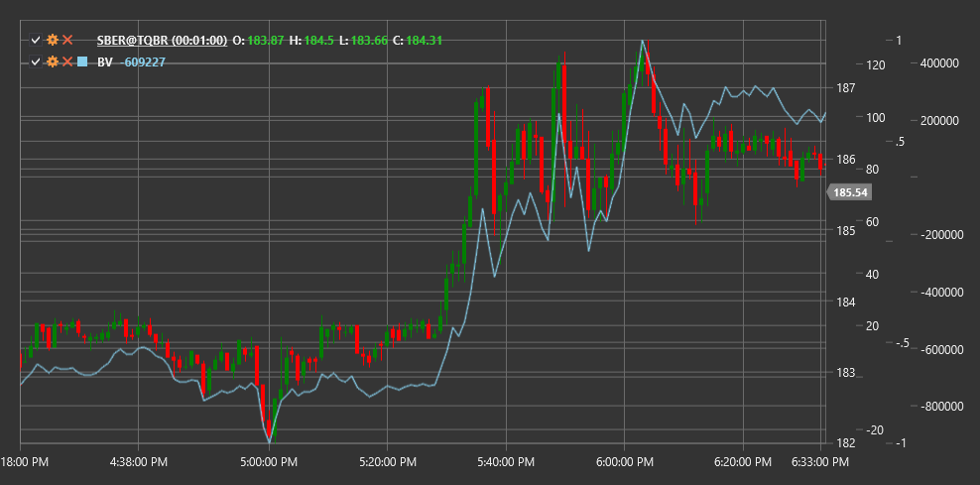Remove BV indicator with its X icon
The height and width of the screenshot is (485, 980).
67,61
